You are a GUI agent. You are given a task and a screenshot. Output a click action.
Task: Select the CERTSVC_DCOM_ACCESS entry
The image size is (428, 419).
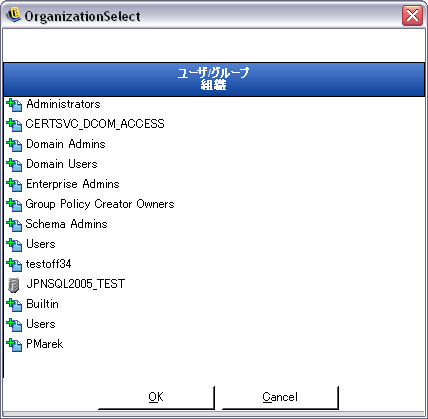pyautogui.click(x=95, y=124)
